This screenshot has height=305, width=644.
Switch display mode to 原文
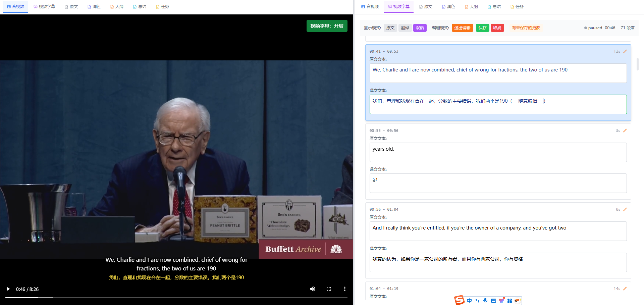click(390, 28)
